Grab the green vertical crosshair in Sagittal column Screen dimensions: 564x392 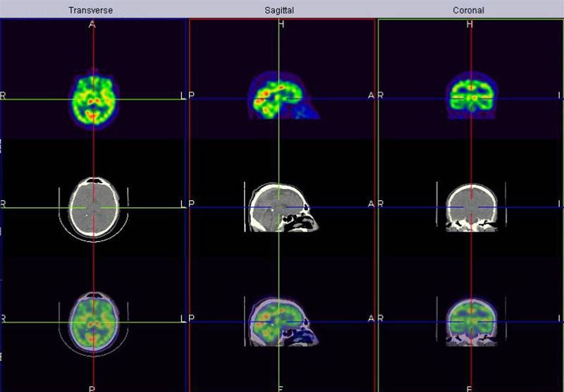pyautogui.click(x=279, y=155)
